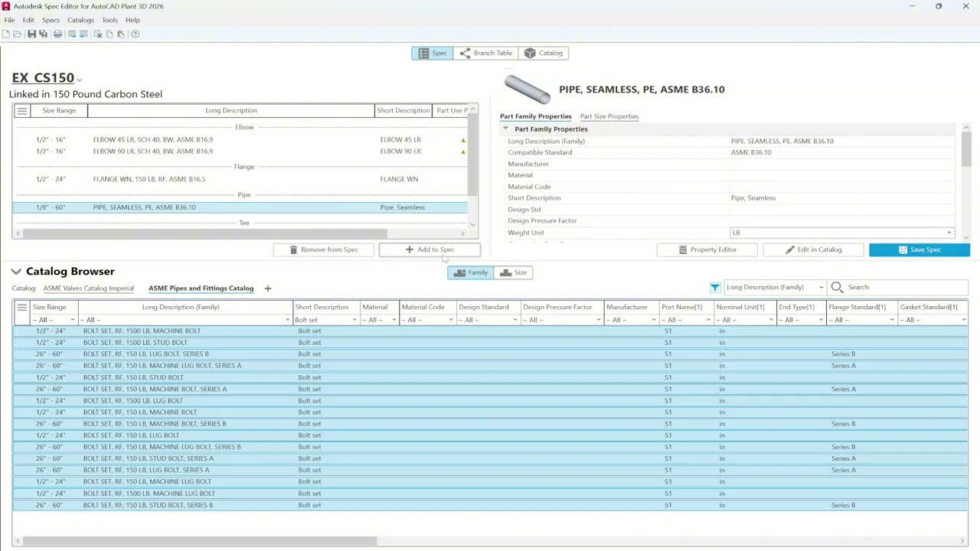The width and height of the screenshot is (980, 551).
Task: Open the catalog table column menu icon
Action: pos(21,308)
